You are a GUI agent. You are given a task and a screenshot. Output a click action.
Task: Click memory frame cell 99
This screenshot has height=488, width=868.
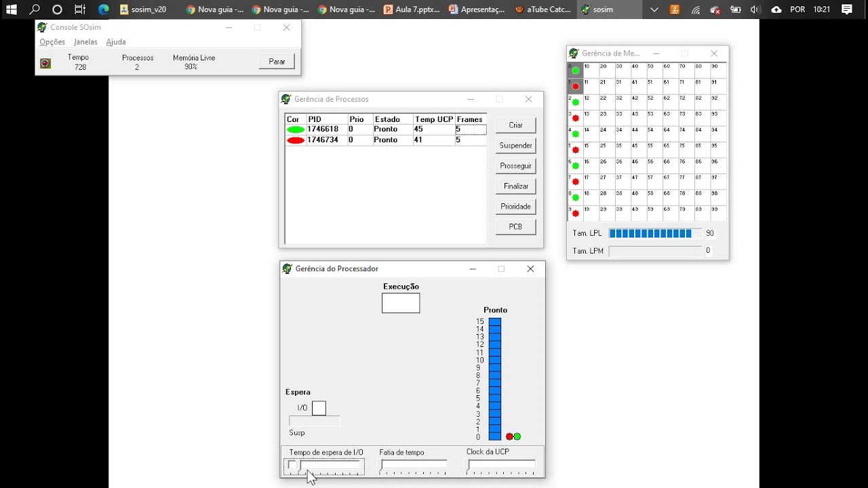pyautogui.click(x=718, y=213)
